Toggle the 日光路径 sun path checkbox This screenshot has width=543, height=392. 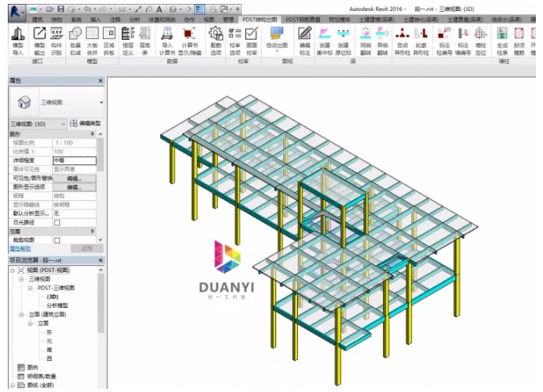[x=57, y=222]
